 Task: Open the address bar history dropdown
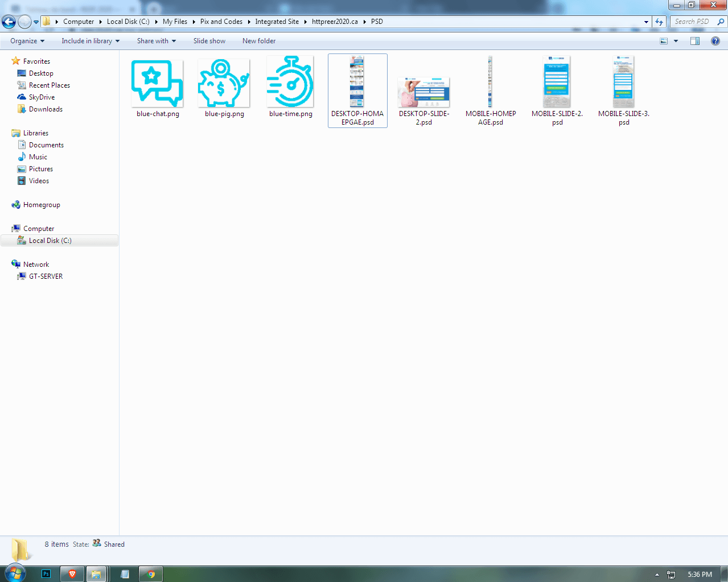click(646, 22)
